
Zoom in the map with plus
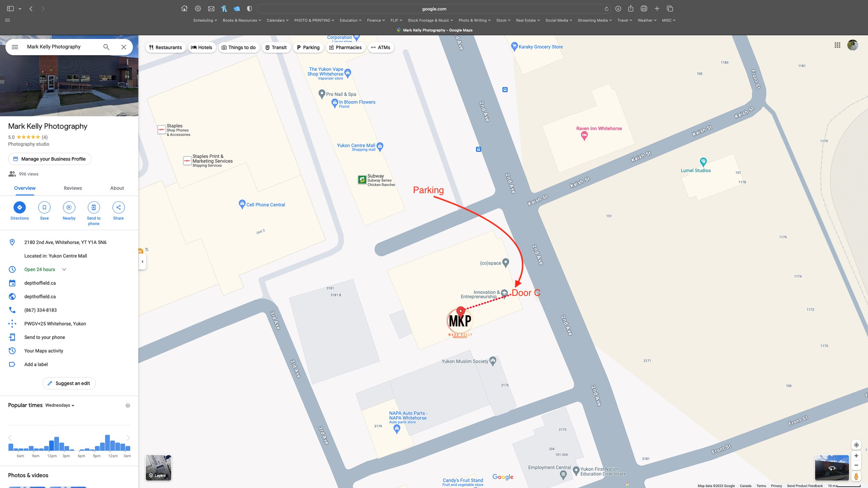(856, 456)
